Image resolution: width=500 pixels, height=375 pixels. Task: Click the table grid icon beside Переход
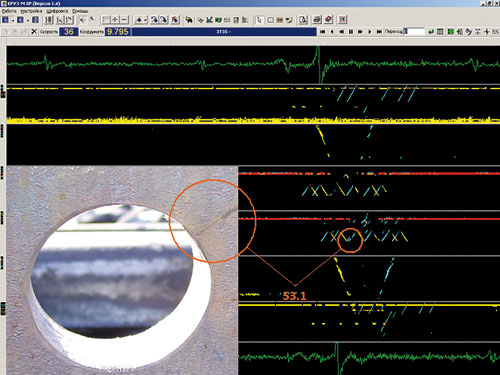(440, 32)
